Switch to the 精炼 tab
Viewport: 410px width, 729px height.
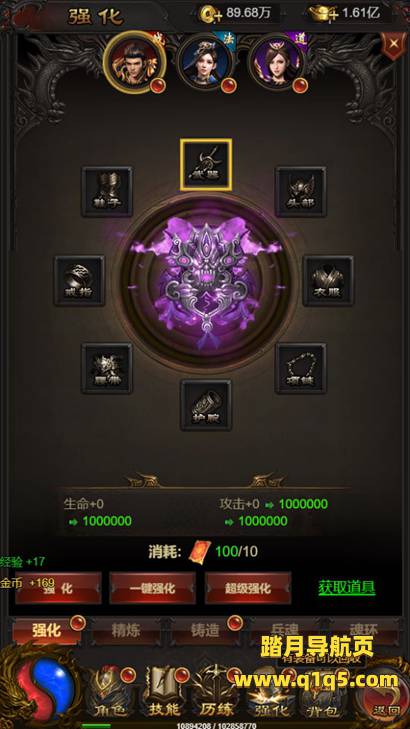coord(126,631)
